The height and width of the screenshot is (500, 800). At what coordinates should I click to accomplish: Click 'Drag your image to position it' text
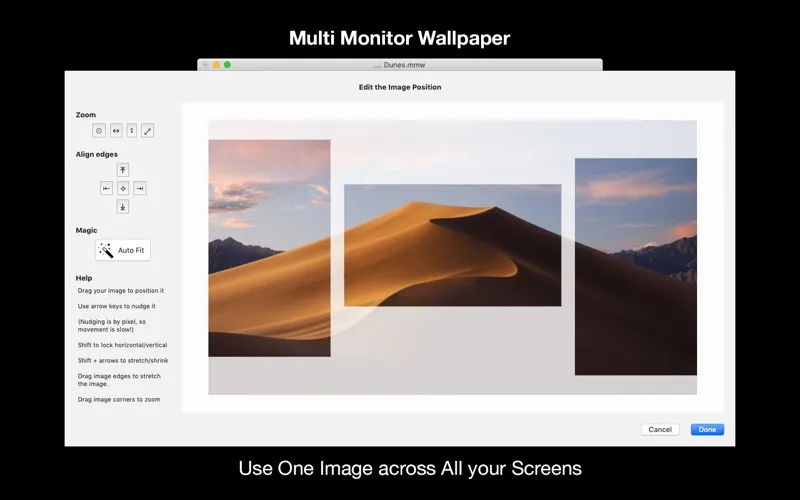pos(121,291)
